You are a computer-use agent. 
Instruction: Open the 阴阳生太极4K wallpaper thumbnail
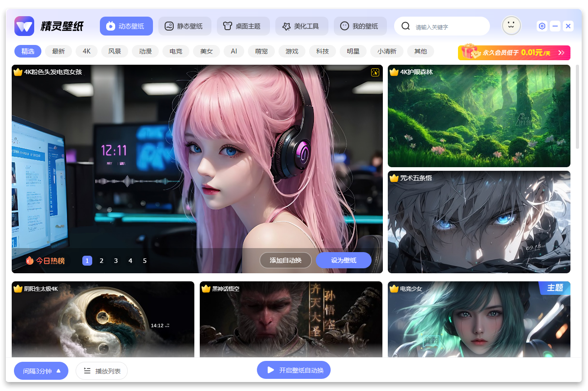tap(103, 319)
